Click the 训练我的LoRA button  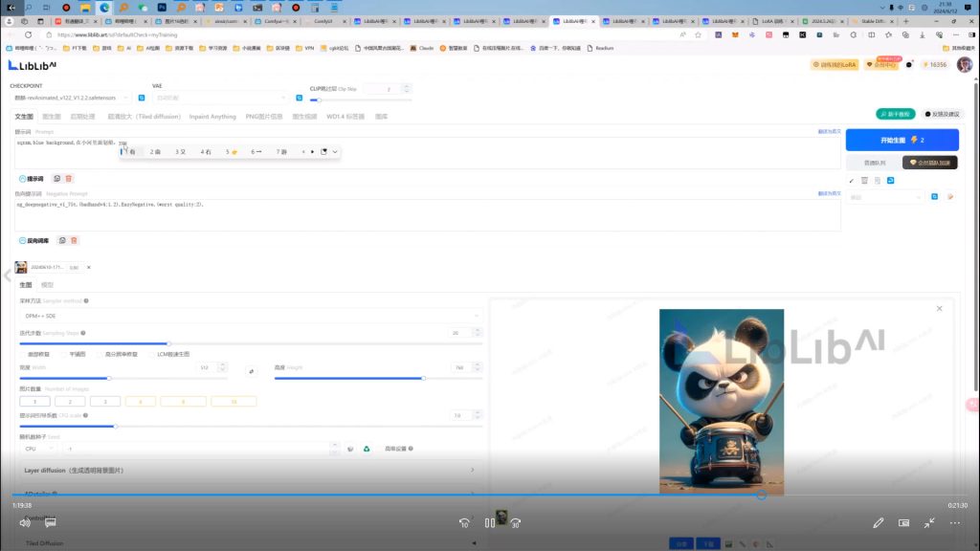[x=834, y=65]
